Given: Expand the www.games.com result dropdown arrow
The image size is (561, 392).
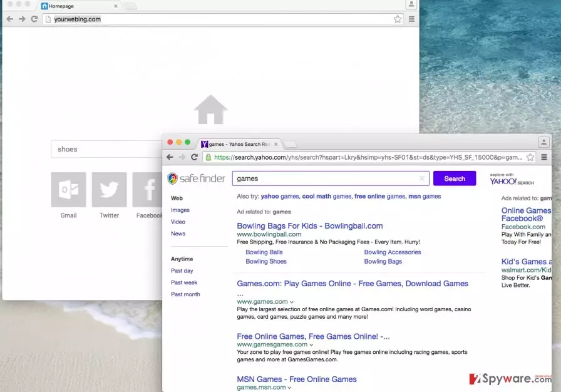Looking at the screenshot, I should click(292, 302).
